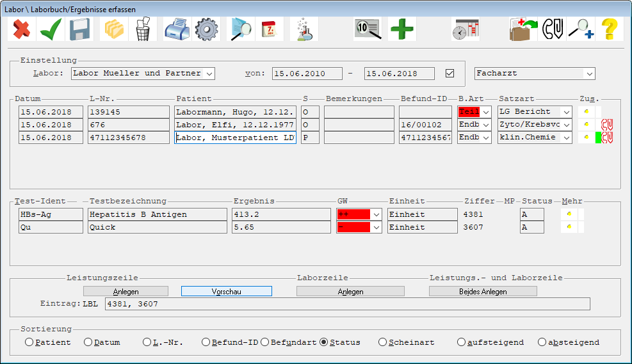Click the trash bin delete icon
Screen dimensions: 632x364
point(143,29)
